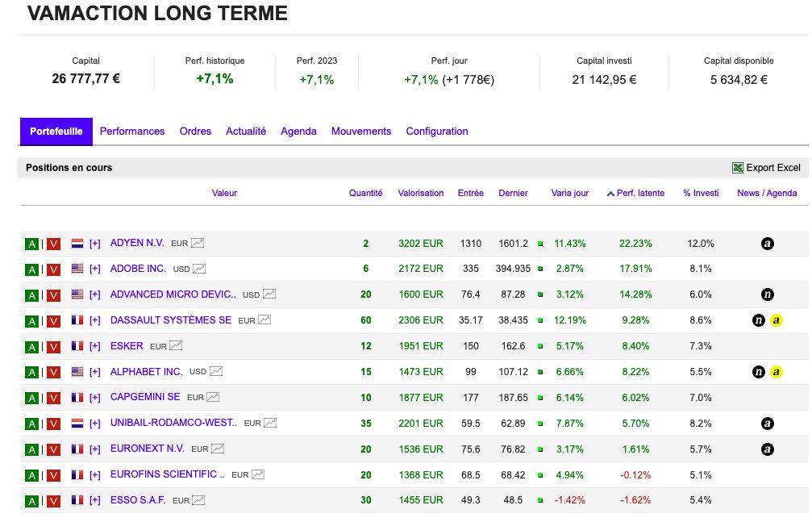The height and width of the screenshot is (522, 812).
Task: Open the ESSO S.A.F. stock link
Action: 138,499
